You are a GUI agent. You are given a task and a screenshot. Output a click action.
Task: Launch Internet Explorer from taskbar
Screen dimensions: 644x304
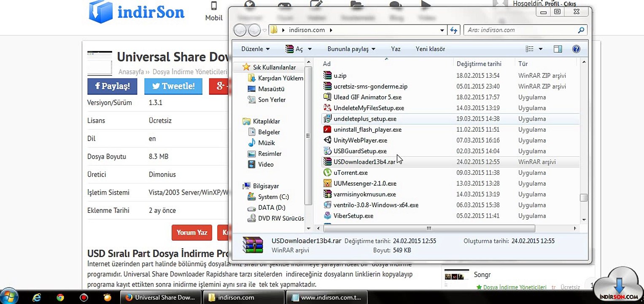tap(37, 297)
